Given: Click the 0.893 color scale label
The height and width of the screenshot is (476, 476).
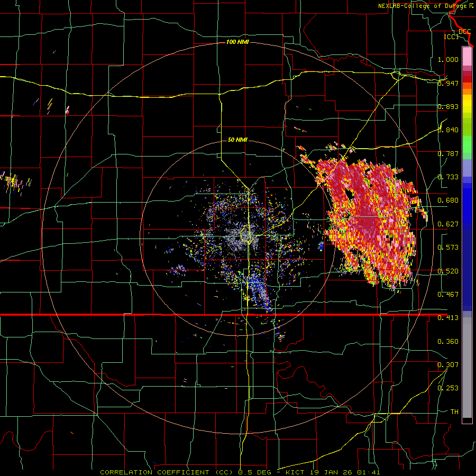Looking at the screenshot, I should coord(448,106).
